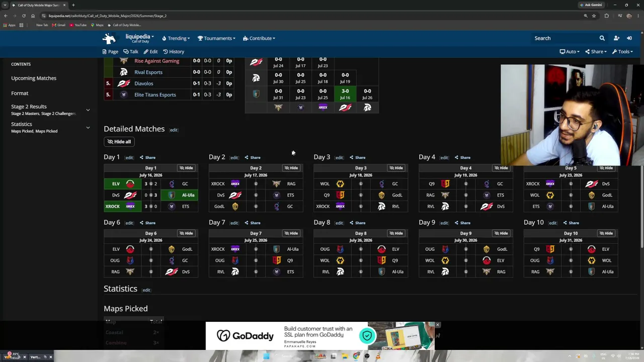The width and height of the screenshot is (644, 362).
Task: Hide the Day 7 match list
Action: tap(291, 233)
